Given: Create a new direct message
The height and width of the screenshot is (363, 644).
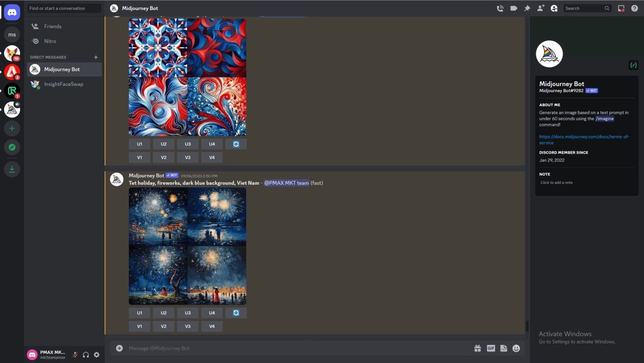Looking at the screenshot, I should (96, 57).
